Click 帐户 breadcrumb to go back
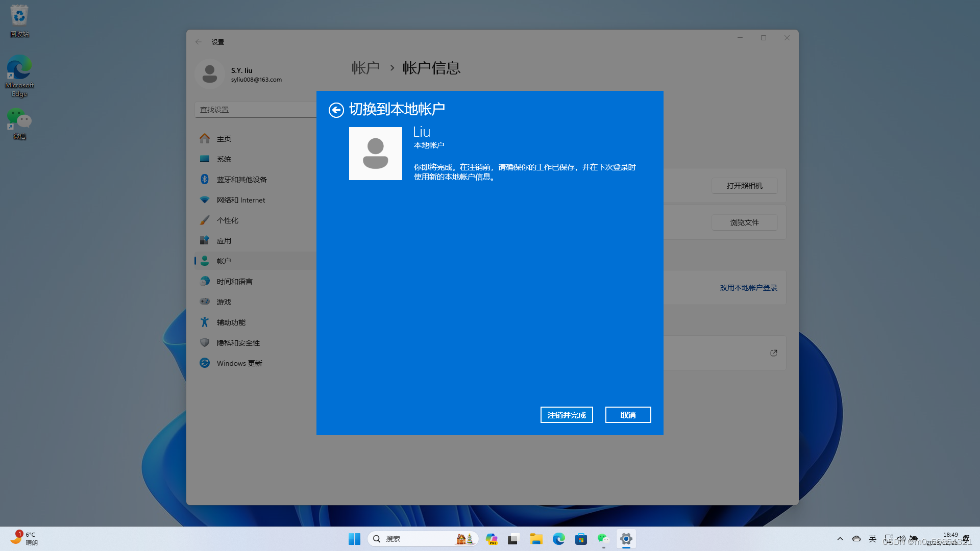Viewport: 980px width, 551px height. point(365,68)
